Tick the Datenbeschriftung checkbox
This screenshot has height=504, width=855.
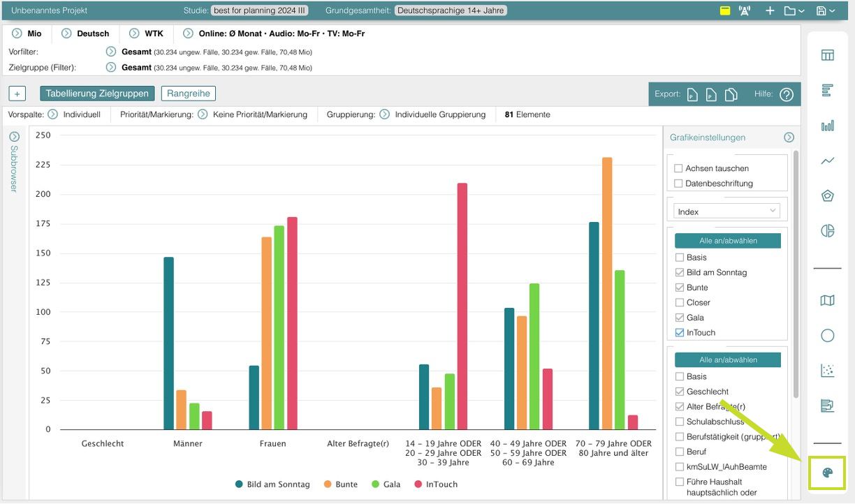point(678,184)
